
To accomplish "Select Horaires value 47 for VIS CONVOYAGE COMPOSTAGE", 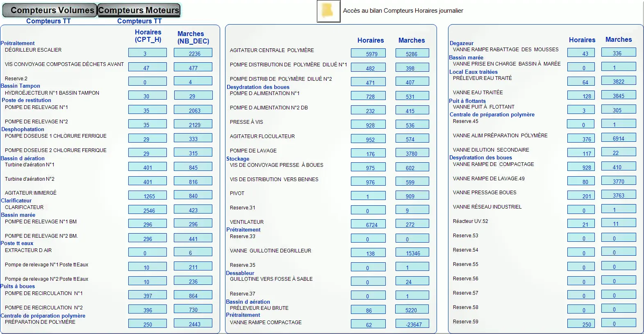I will coord(148,67).
